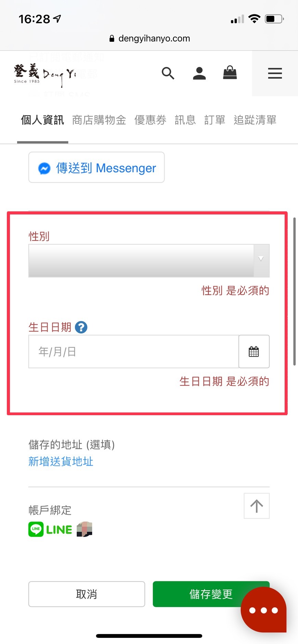Open the hamburger menu
The image size is (298, 644).
(275, 73)
